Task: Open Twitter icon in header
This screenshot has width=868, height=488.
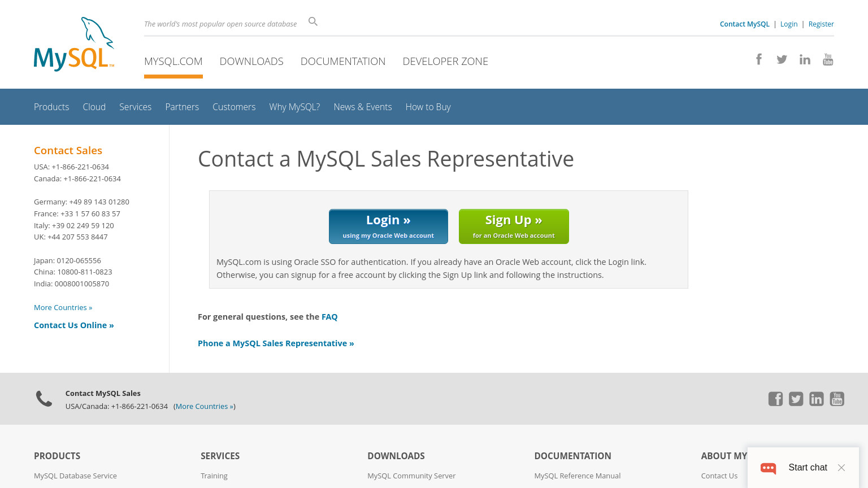Action: [782, 59]
